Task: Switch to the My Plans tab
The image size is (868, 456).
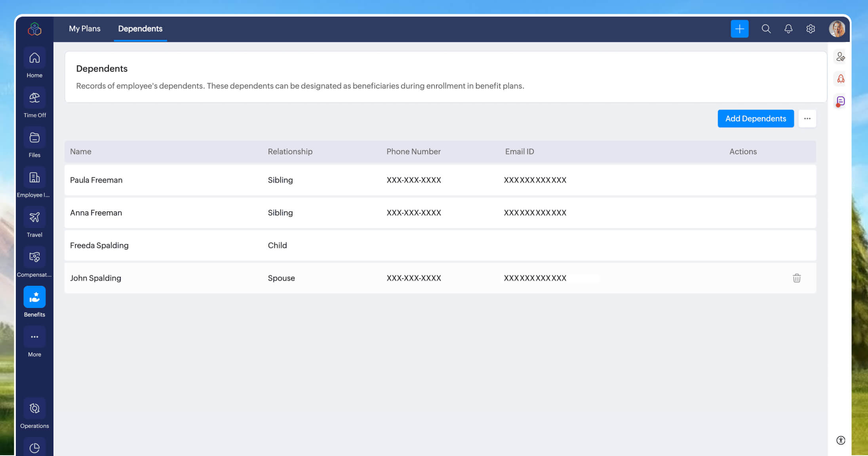Action: coord(85,28)
